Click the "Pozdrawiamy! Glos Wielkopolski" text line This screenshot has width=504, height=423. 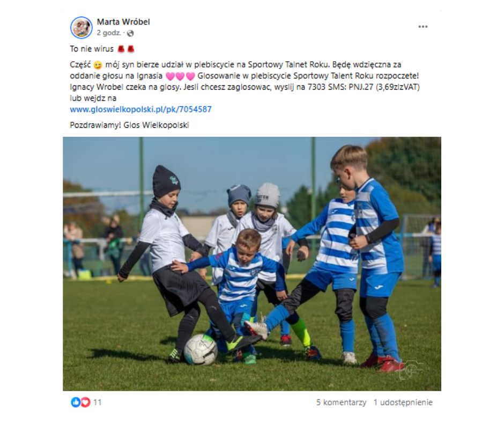[129, 125]
